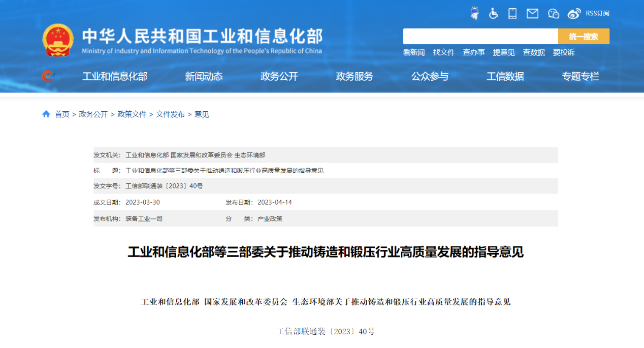644x348 pixels.
Task: Click the Chinese ministry name header title
Action: point(202,37)
